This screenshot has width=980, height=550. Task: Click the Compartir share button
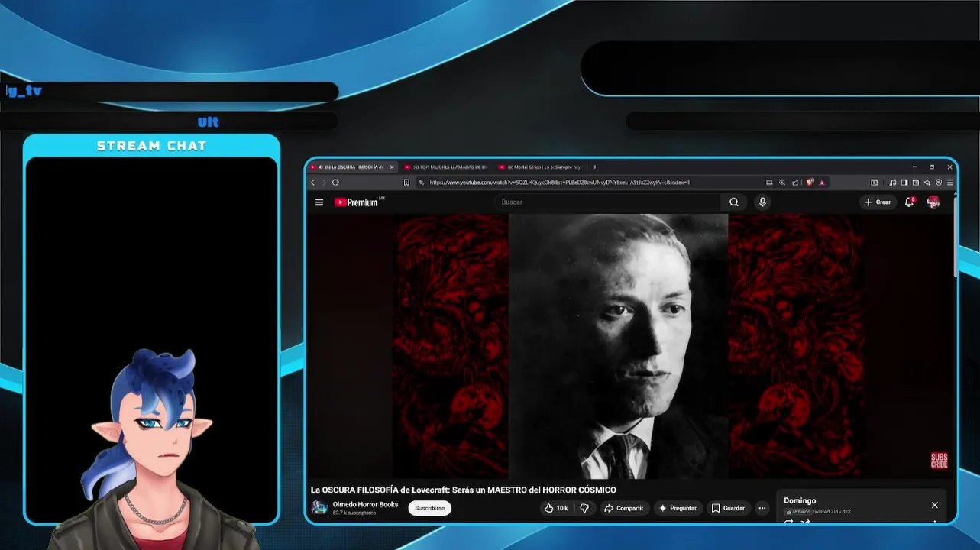(623, 508)
